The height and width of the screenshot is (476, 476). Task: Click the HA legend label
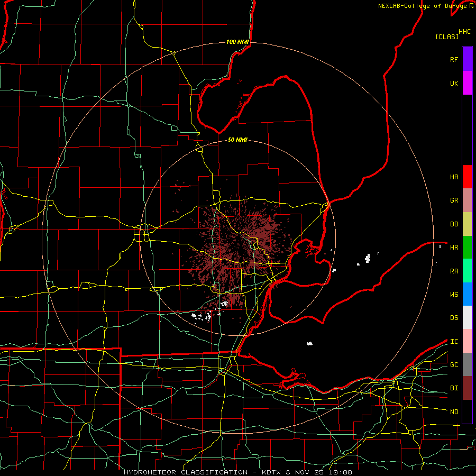pyautogui.click(x=454, y=177)
